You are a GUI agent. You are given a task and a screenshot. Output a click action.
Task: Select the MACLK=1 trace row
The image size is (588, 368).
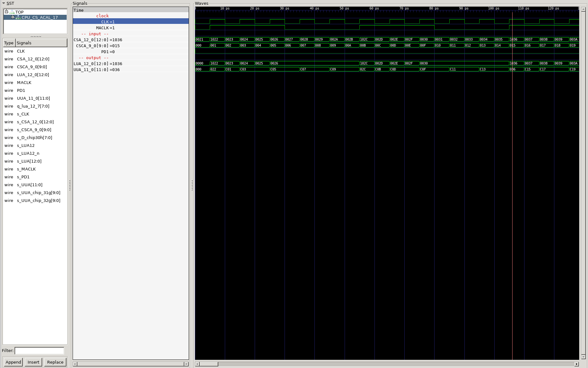(x=131, y=28)
